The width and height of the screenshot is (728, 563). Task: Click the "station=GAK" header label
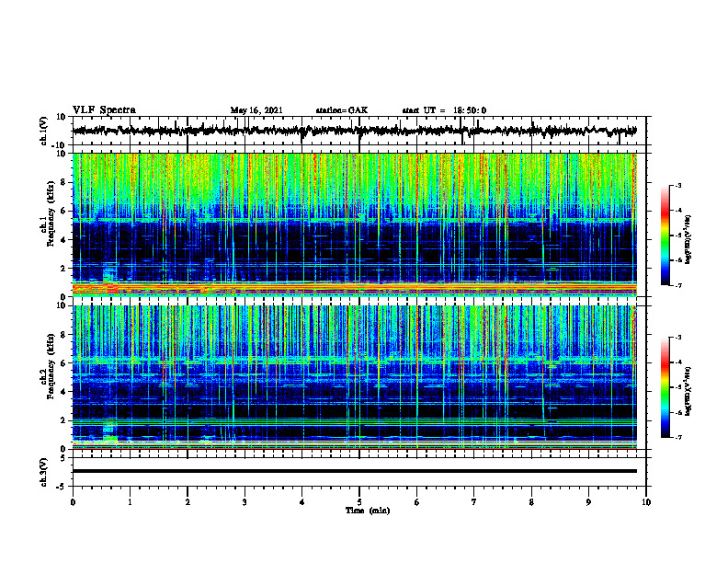tap(342, 110)
